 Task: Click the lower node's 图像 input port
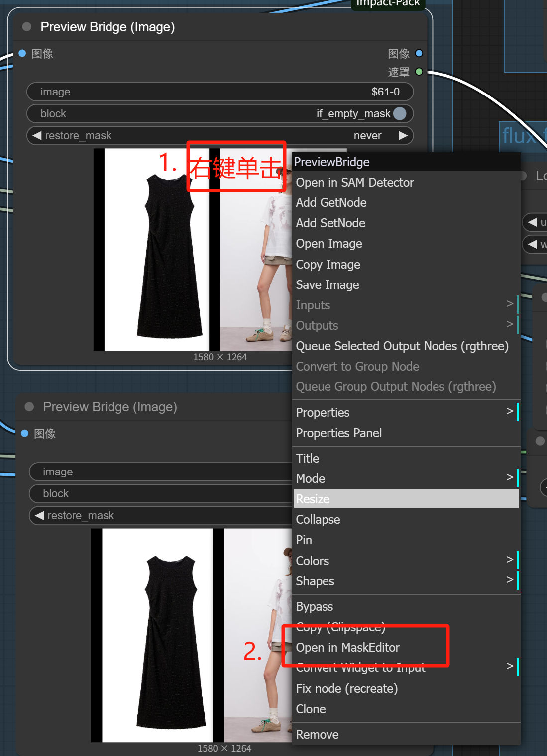pyautogui.click(x=25, y=433)
